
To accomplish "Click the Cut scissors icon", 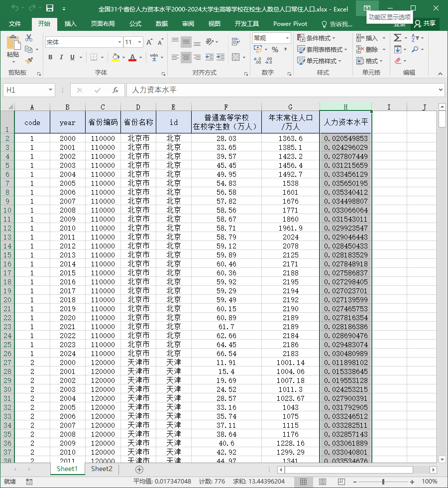I will point(29,38).
